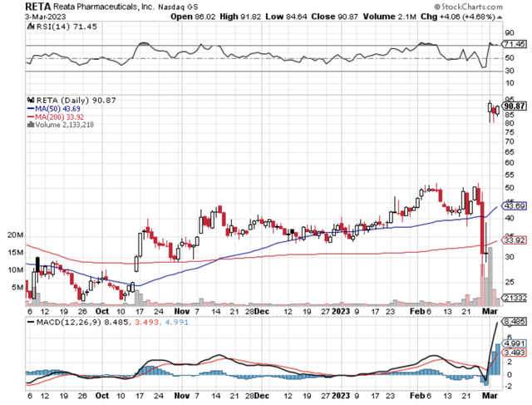532x405 pixels.
Task: Click the Nasdaq GS exchange label
Action: click(x=178, y=7)
